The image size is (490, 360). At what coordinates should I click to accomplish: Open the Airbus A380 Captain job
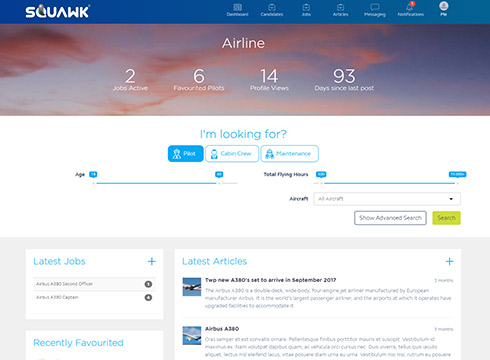click(94, 297)
